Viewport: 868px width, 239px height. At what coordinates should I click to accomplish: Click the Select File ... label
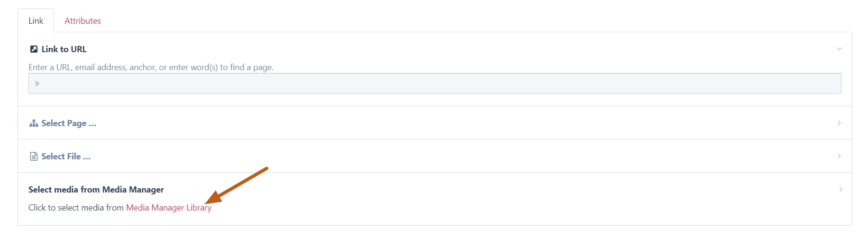66,156
